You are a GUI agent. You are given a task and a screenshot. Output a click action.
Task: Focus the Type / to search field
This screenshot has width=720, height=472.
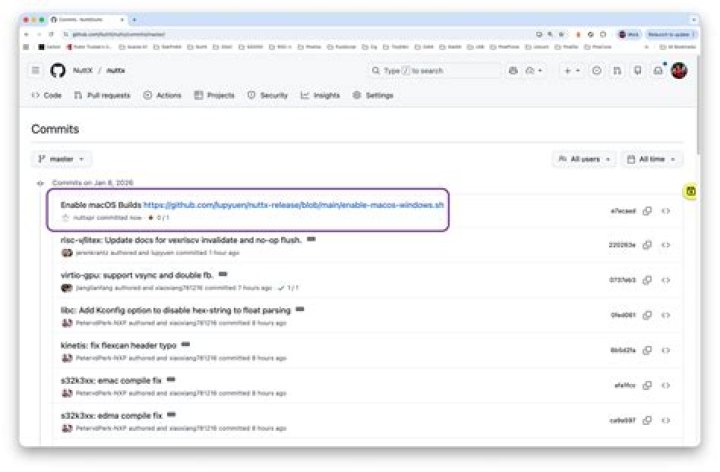click(x=433, y=70)
